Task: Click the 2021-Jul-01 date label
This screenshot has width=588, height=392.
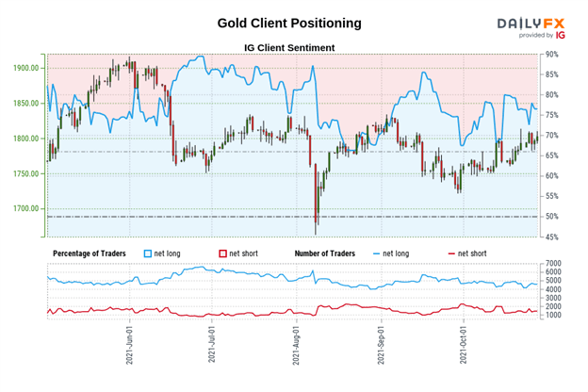Action: pyautogui.click(x=212, y=344)
